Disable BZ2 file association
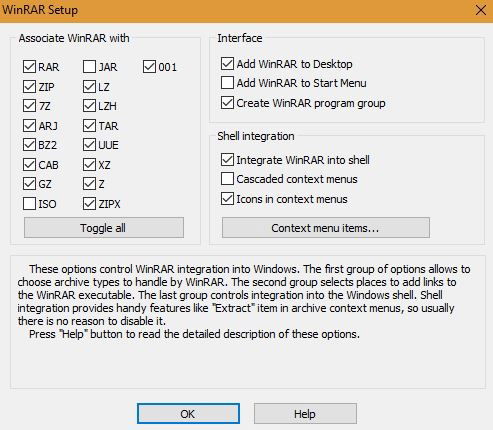 point(29,145)
